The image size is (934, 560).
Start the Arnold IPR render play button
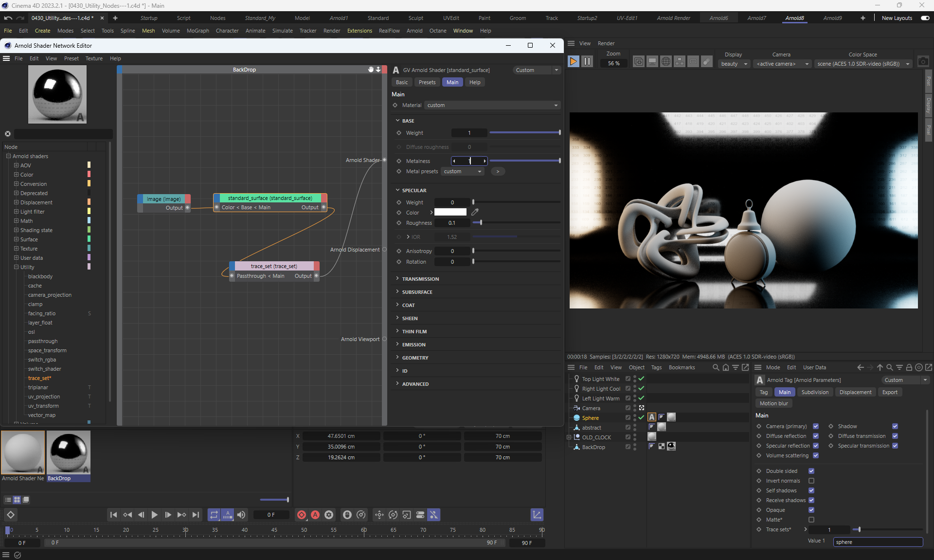click(574, 61)
